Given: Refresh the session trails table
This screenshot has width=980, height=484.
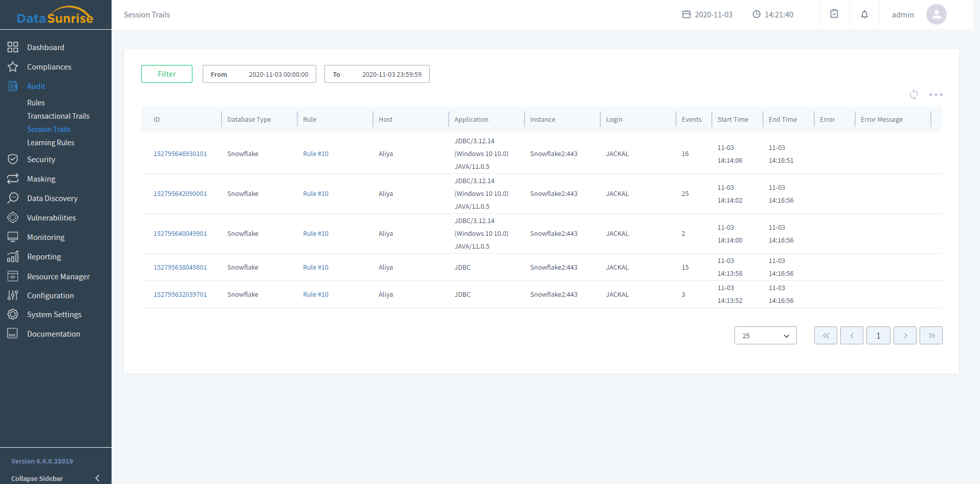Looking at the screenshot, I should (x=914, y=95).
